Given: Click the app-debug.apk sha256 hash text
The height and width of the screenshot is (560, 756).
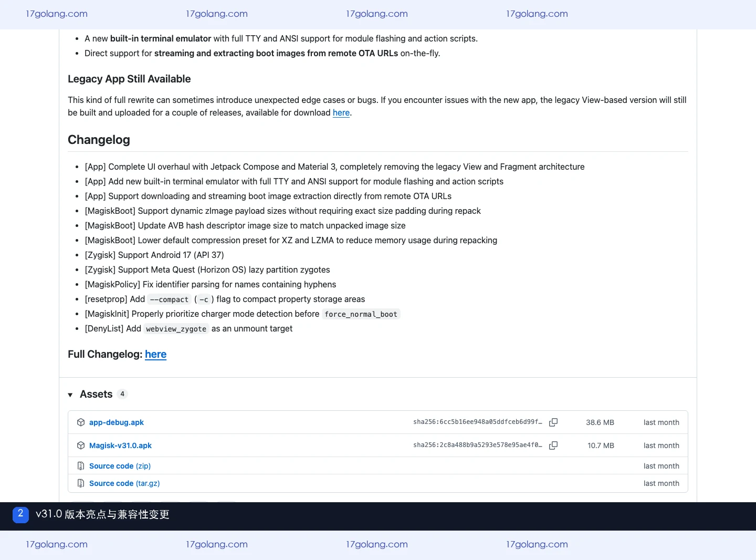Looking at the screenshot, I should pos(477,422).
